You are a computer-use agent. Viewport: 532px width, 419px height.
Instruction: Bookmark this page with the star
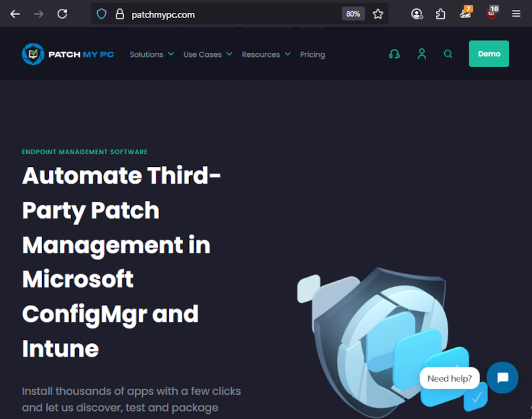(x=378, y=14)
